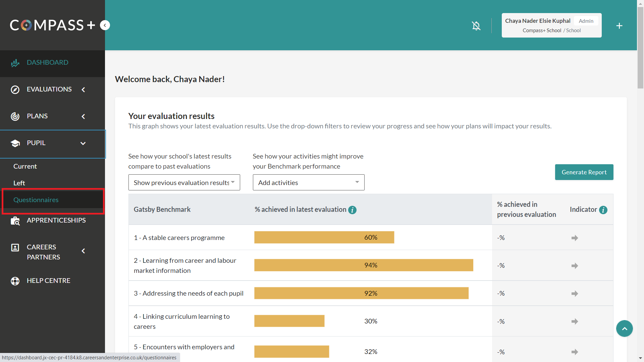Click 'Welcome back, Chaya Nader!' heading
This screenshot has height=362, width=644.
click(170, 79)
